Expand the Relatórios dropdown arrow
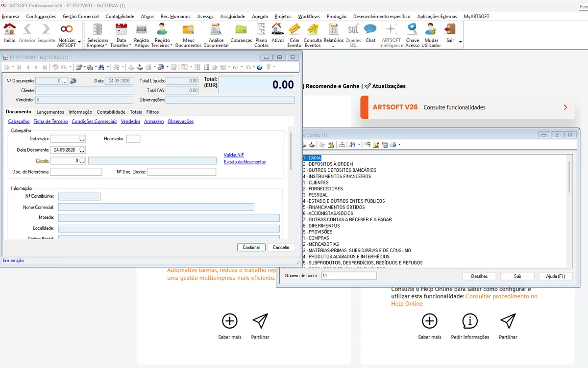This screenshot has height=368, width=588. [x=333, y=47]
